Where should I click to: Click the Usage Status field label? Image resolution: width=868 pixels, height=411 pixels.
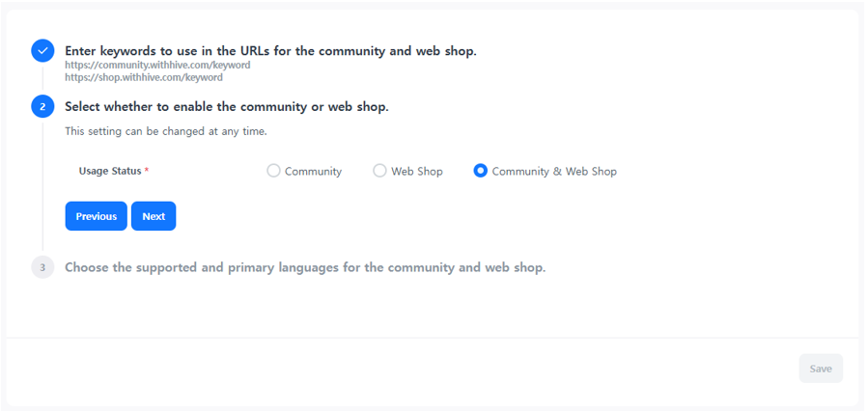tap(109, 171)
